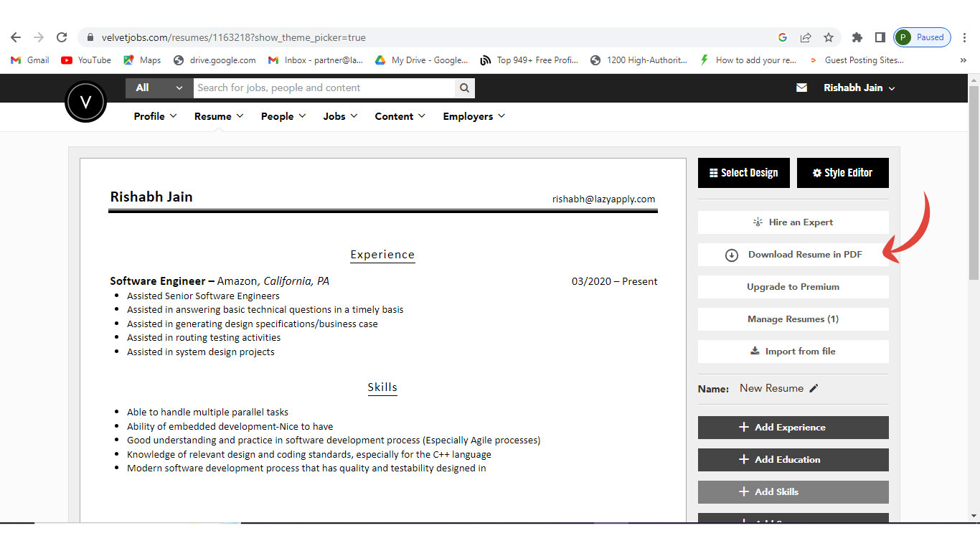This screenshot has height=551, width=980.
Task: Open the Style Editor
Action: 842,173
